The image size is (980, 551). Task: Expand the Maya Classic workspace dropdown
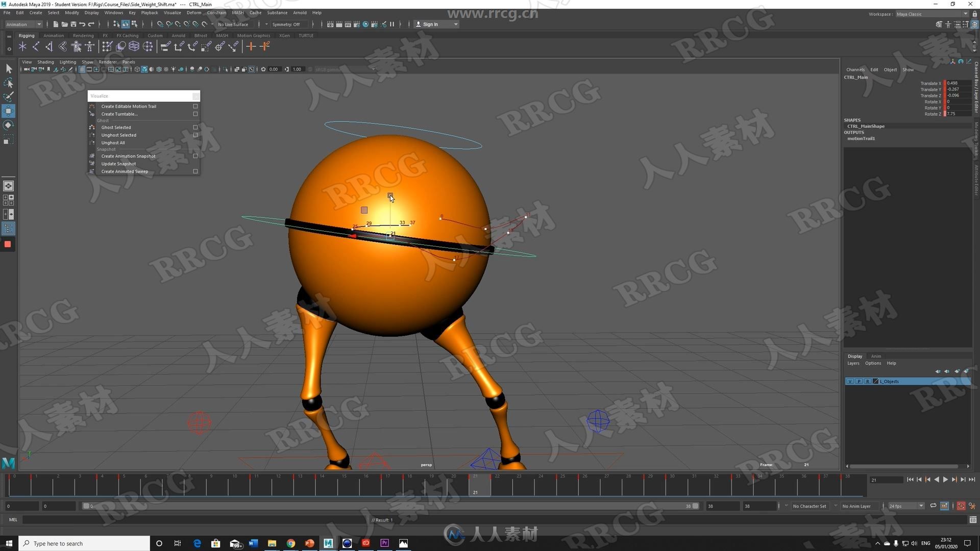932,14
